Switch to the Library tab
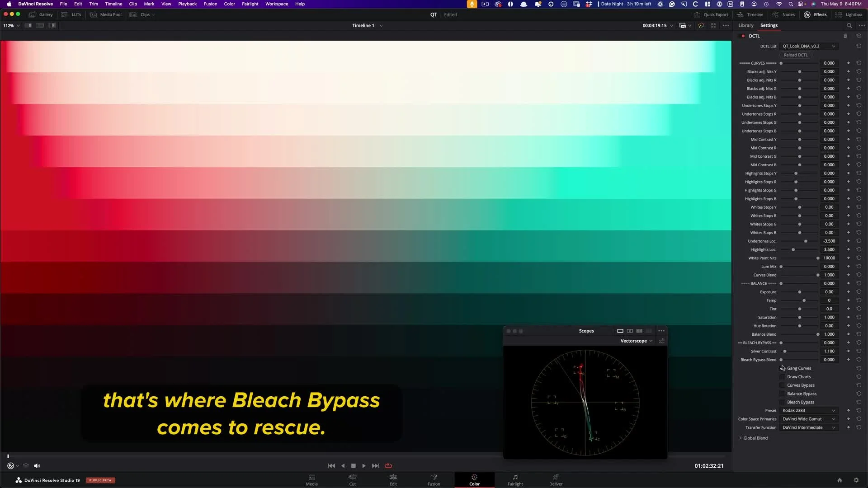This screenshot has width=868, height=488. coord(746,26)
